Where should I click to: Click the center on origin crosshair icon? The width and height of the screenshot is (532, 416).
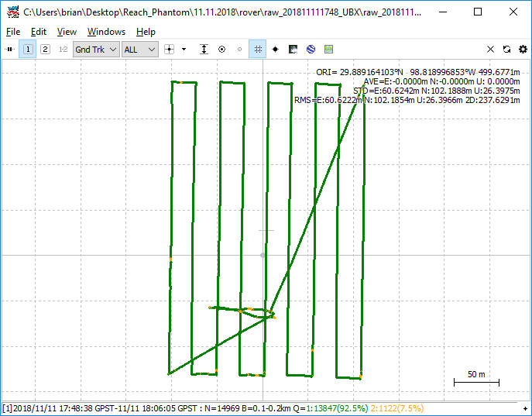pyautogui.click(x=170, y=50)
